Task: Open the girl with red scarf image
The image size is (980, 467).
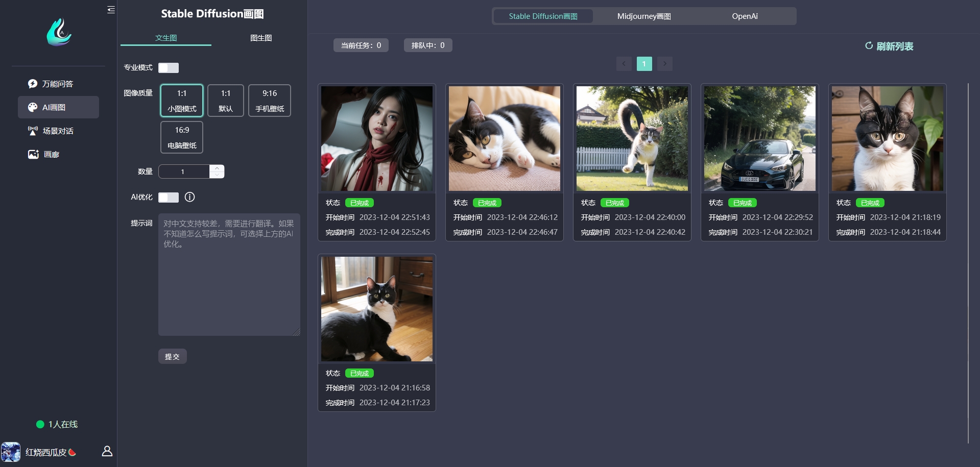Action: tap(377, 138)
